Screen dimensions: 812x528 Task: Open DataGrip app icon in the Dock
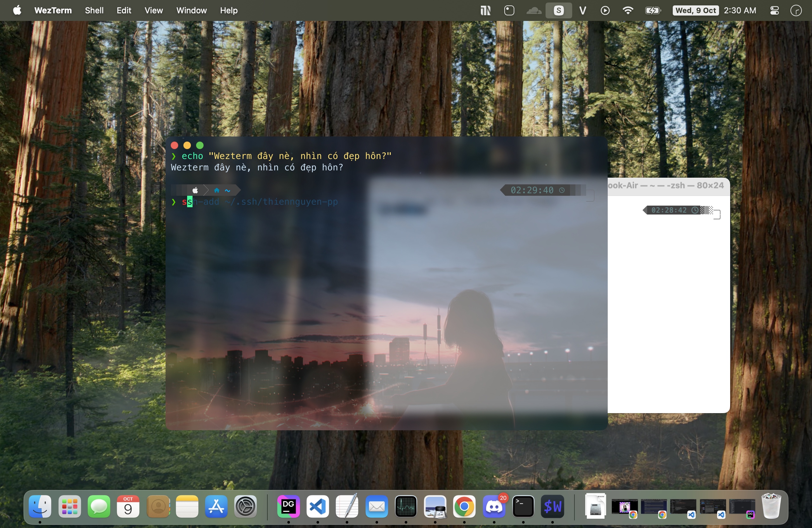pos(289,506)
